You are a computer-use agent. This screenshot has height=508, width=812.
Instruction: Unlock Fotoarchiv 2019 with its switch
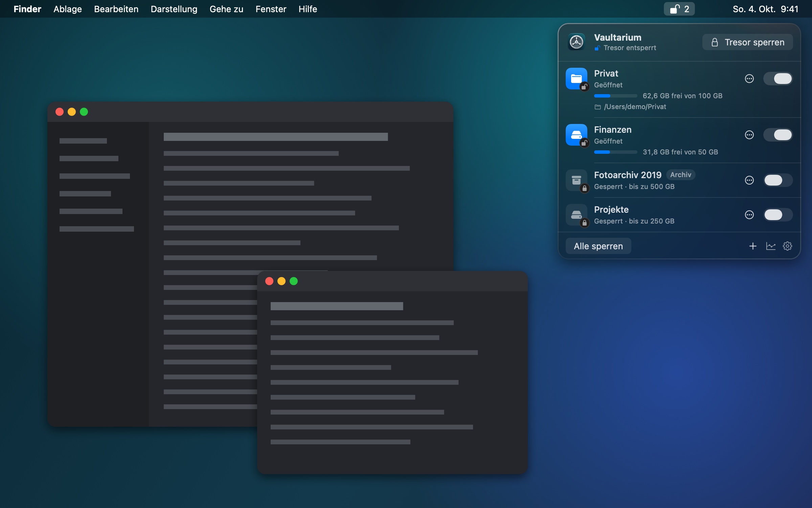tap(778, 180)
